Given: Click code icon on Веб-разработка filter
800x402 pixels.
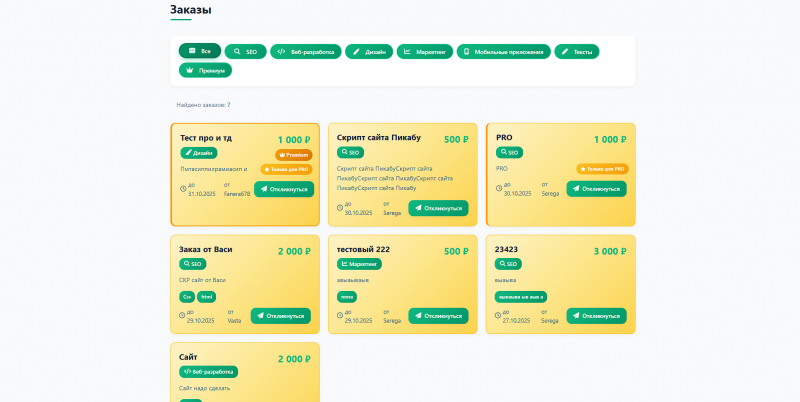Looking at the screenshot, I should click(281, 52).
